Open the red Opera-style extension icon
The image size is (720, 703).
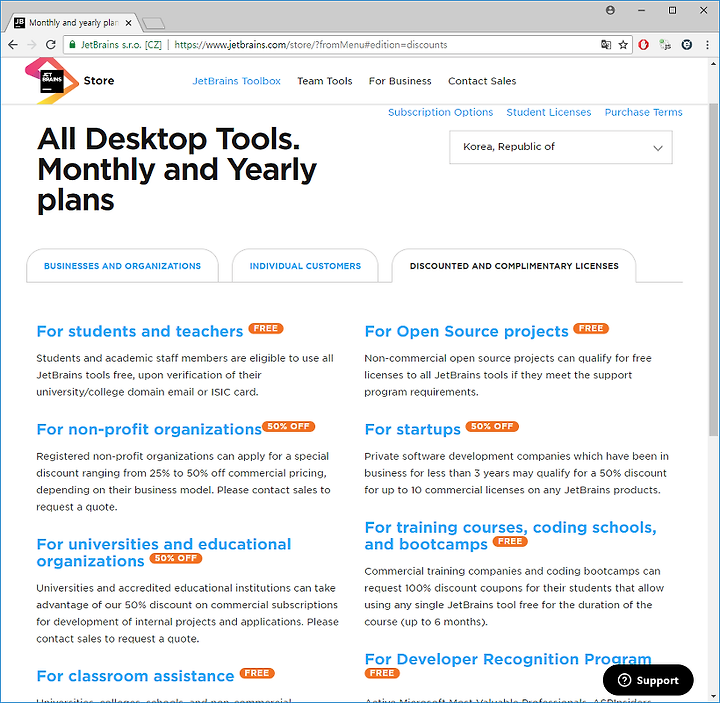click(643, 45)
